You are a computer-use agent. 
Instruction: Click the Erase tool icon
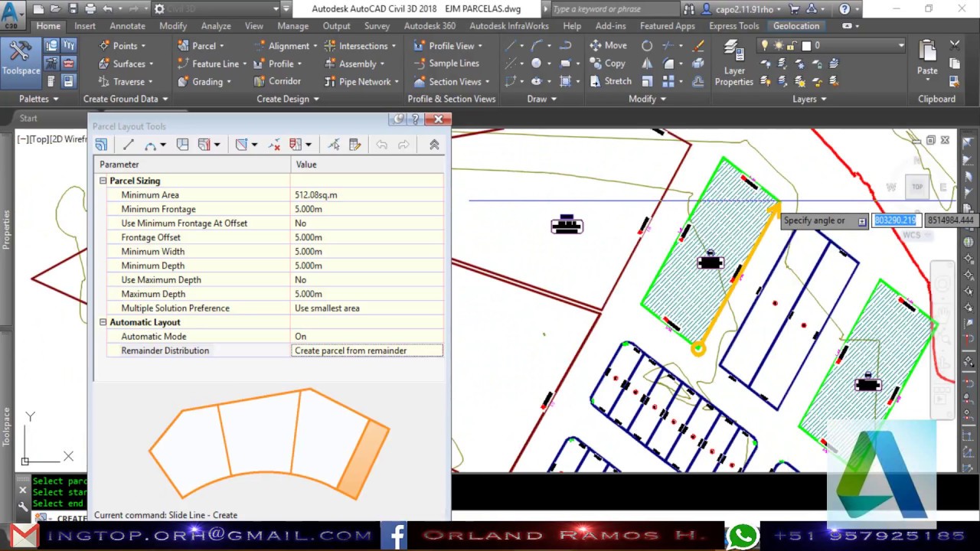point(698,45)
